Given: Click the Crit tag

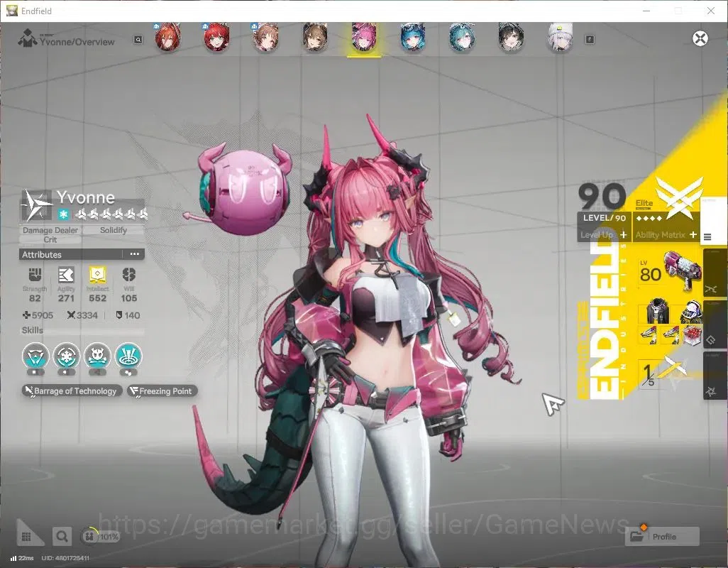Looking at the screenshot, I should (50, 240).
